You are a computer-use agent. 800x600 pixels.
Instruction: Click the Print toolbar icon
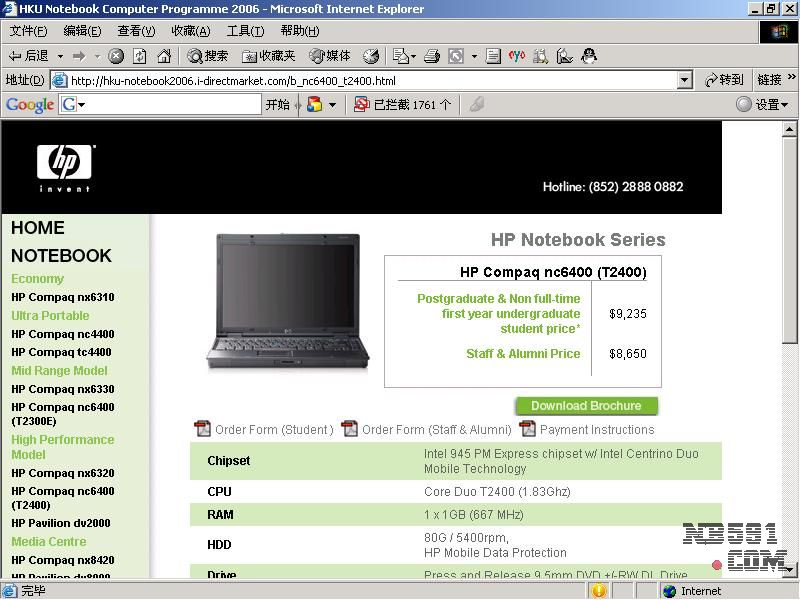(432, 56)
